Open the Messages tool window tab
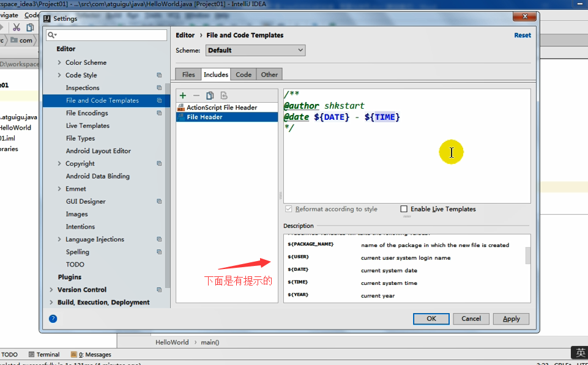This screenshot has width=588, height=365. pyautogui.click(x=91, y=355)
